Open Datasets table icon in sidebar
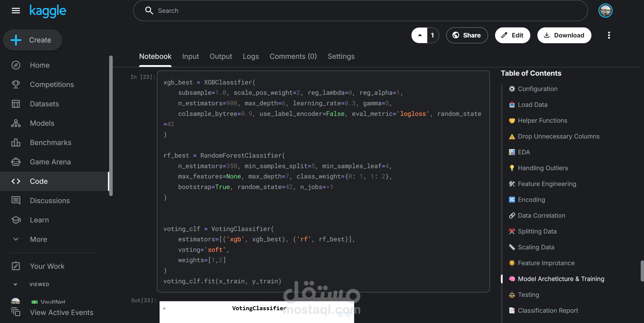The width and height of the screenshot is (644, 323). click(16, 104)
